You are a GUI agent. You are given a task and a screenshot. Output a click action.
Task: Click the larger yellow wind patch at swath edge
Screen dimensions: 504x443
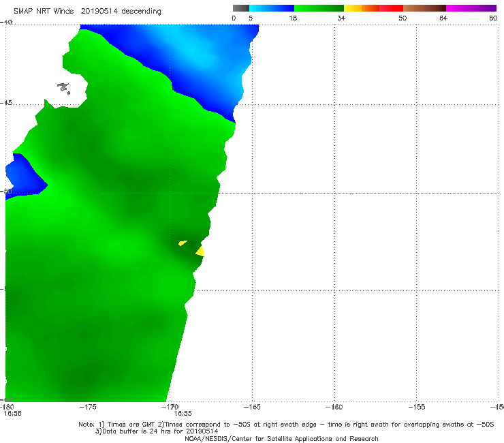point(200,251)
